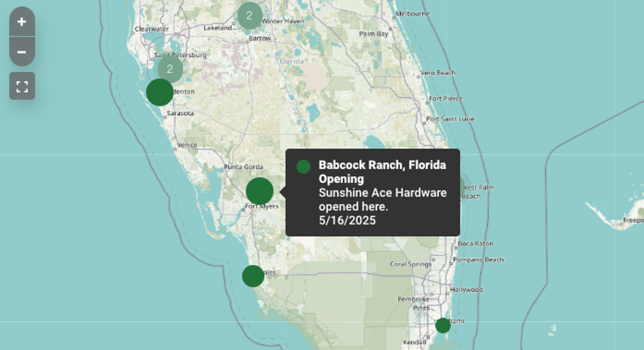This screenshot has width=644, height=350.
Task: Click the 'Babcock Ranch, Florida Opening' tooltip title
Action: click(x=382, y=172)
